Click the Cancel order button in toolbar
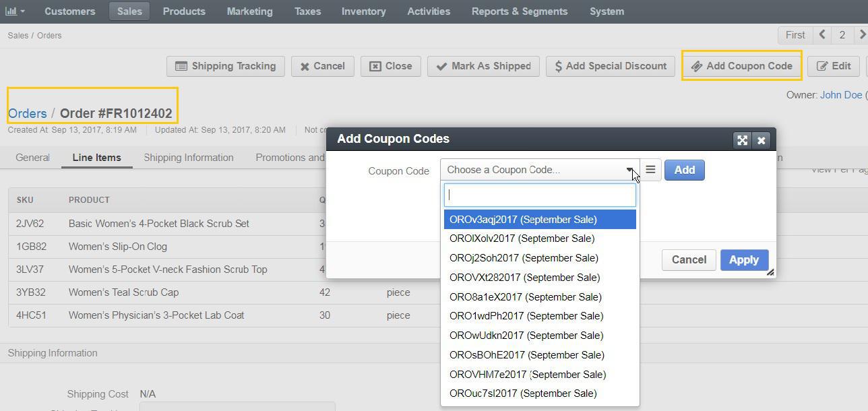 click(x=323, y=66)
